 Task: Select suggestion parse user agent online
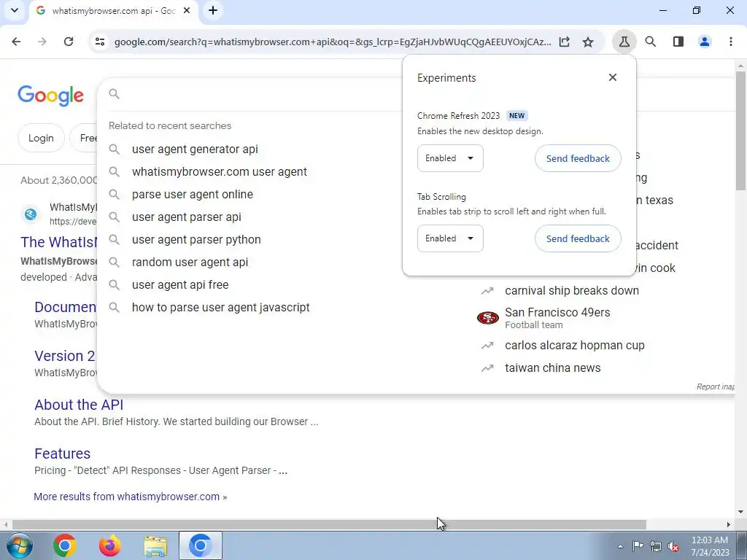click(x=193, y=194)
